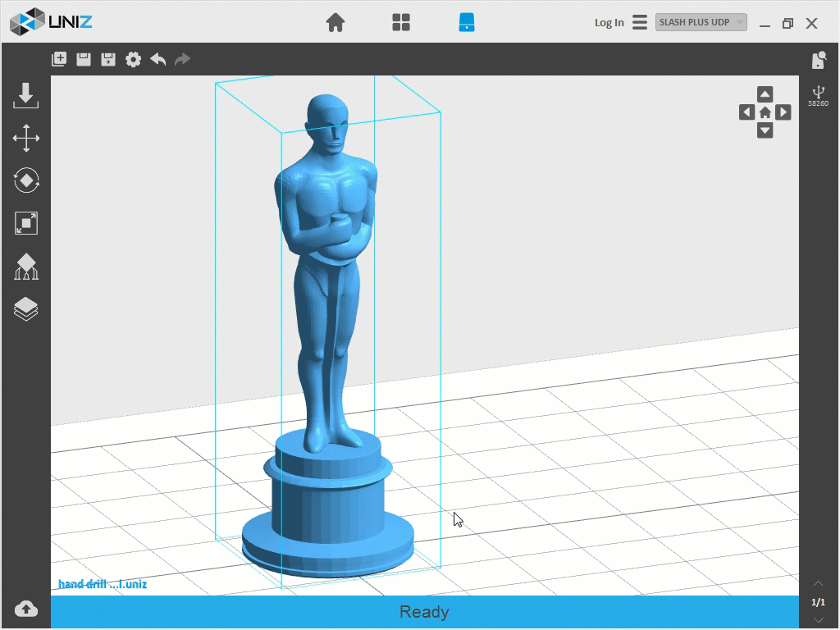This screenshot has height=630, width=840.
Task: Go to next page with the down chevron
Action: (818, 620)
